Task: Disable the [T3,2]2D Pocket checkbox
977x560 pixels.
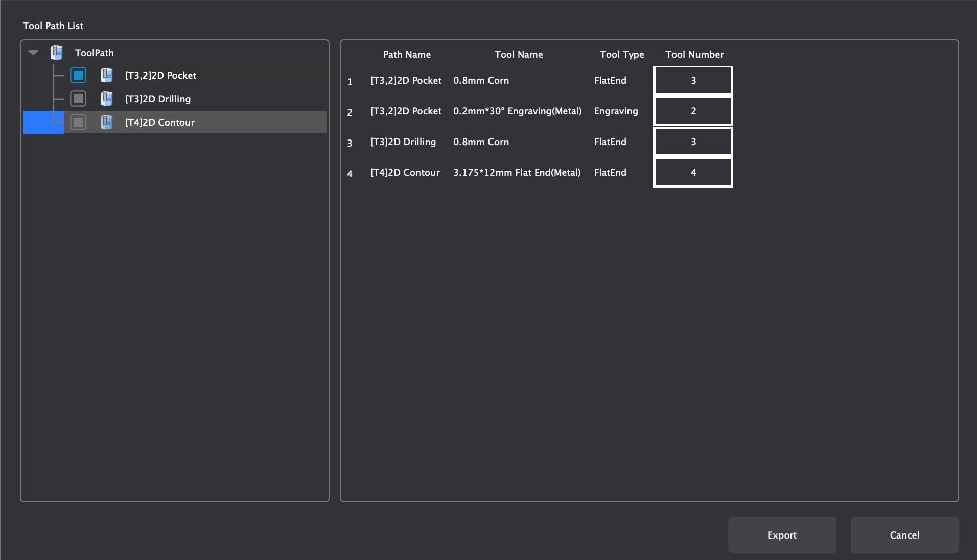Action: tap(78, 75)
